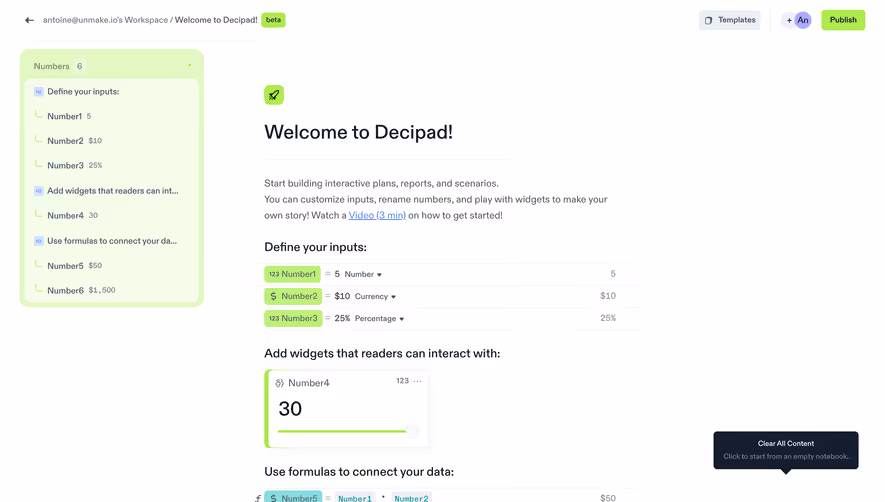Select Number1 in the sidebar list
Image resolution: width=885 pixels, height=502 pixels.
tap(64, 116)
